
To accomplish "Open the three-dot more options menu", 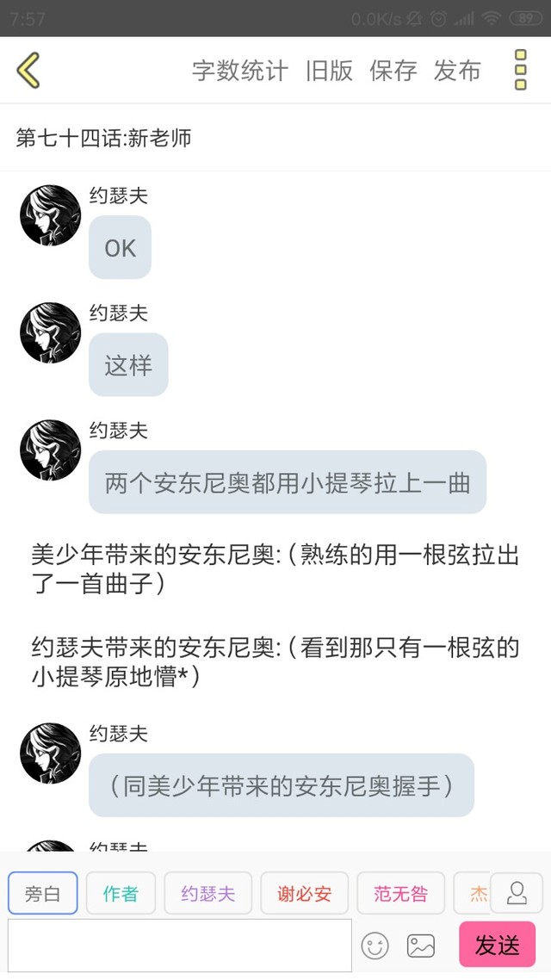I will [520, 70].
